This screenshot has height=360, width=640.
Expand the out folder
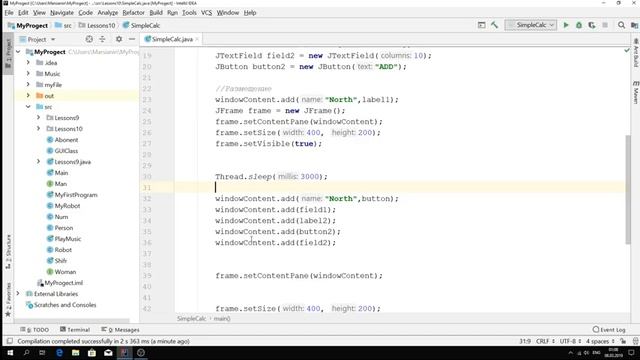tap(28, 96)
